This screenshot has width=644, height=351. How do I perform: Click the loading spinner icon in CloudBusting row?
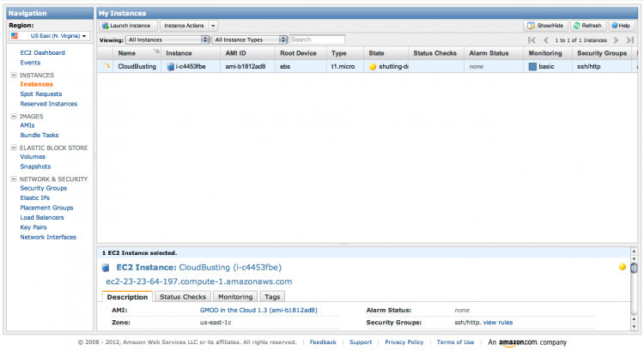pos(106,66)
